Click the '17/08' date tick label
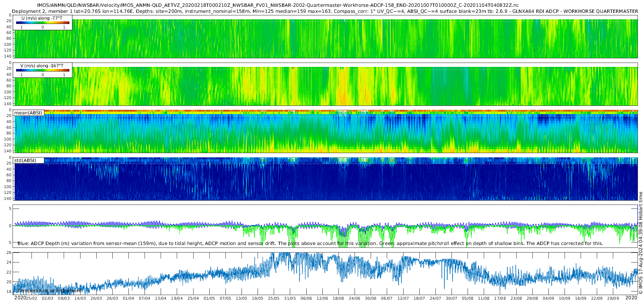 tap(500, 298)
